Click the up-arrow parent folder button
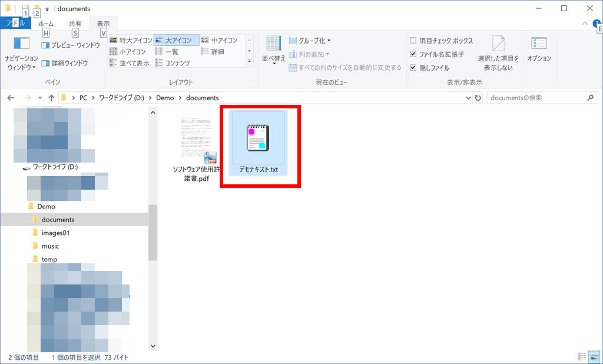This screenshot has width=603, height=364. coord(51,98)
